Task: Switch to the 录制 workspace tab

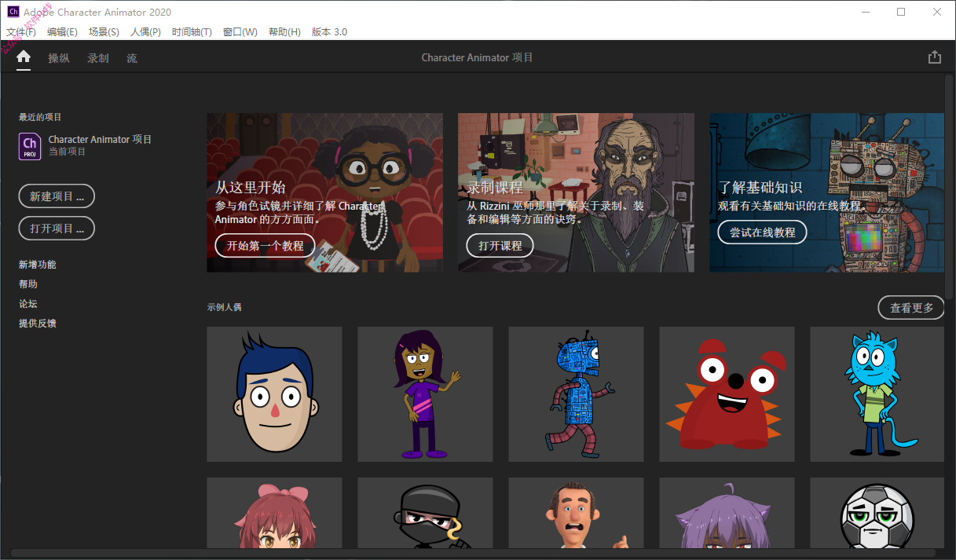Action: coord(98,58)
